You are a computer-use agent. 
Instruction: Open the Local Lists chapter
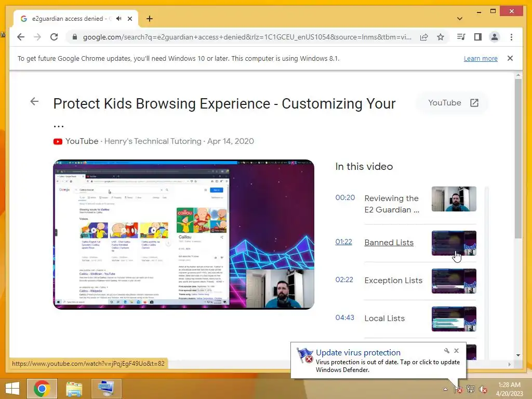click(384, 318)
